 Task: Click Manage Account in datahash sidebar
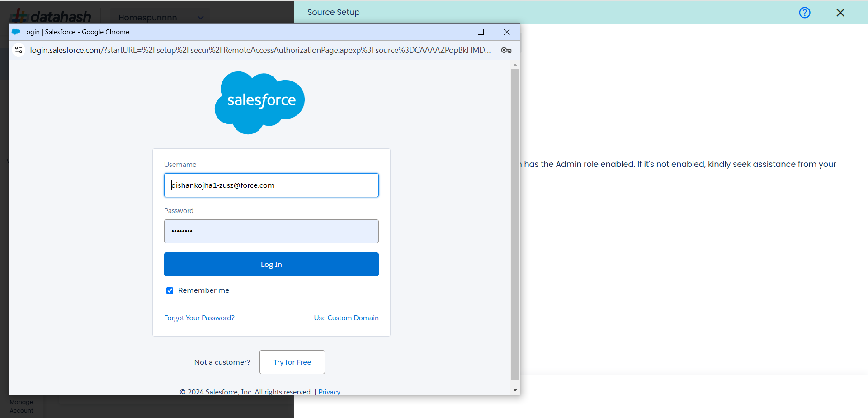coord(21,406)
